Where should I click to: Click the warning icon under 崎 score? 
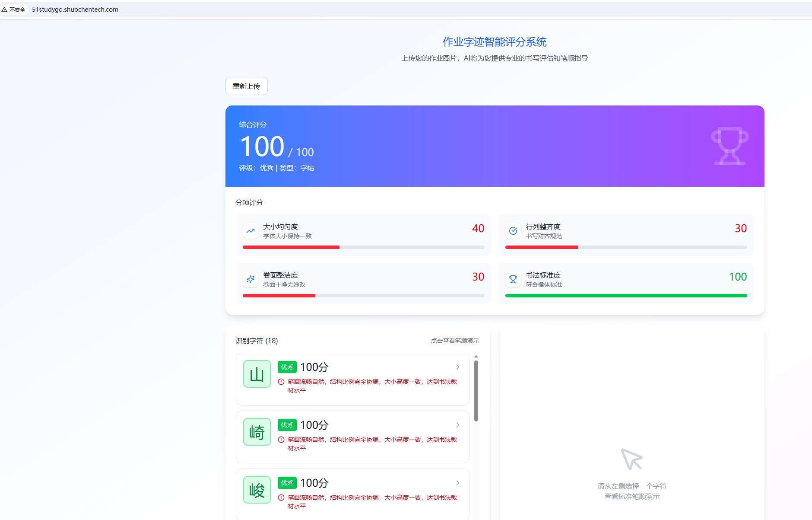point(281,440)
